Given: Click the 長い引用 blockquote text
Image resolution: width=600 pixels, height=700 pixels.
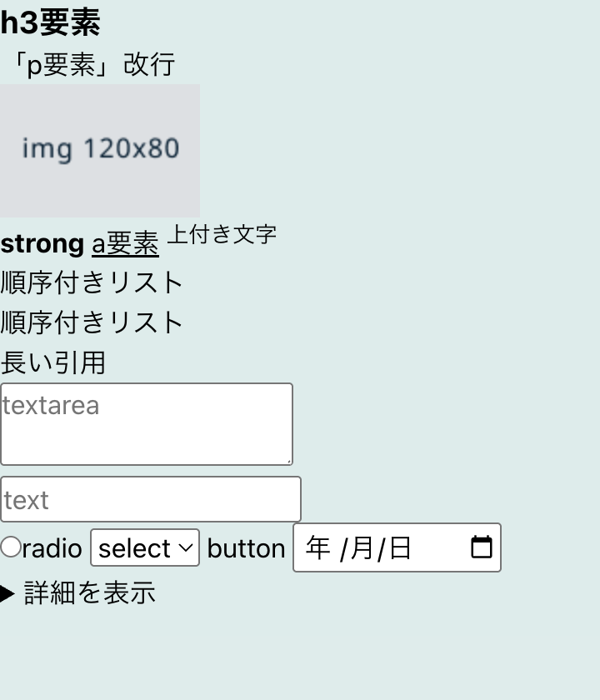Looking at the screenshot, I should [x=53, y=362].
